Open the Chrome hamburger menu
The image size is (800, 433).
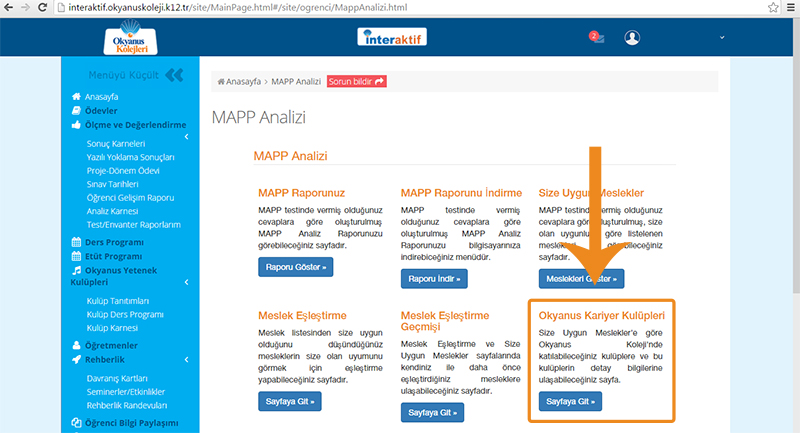tap(791, 7)
